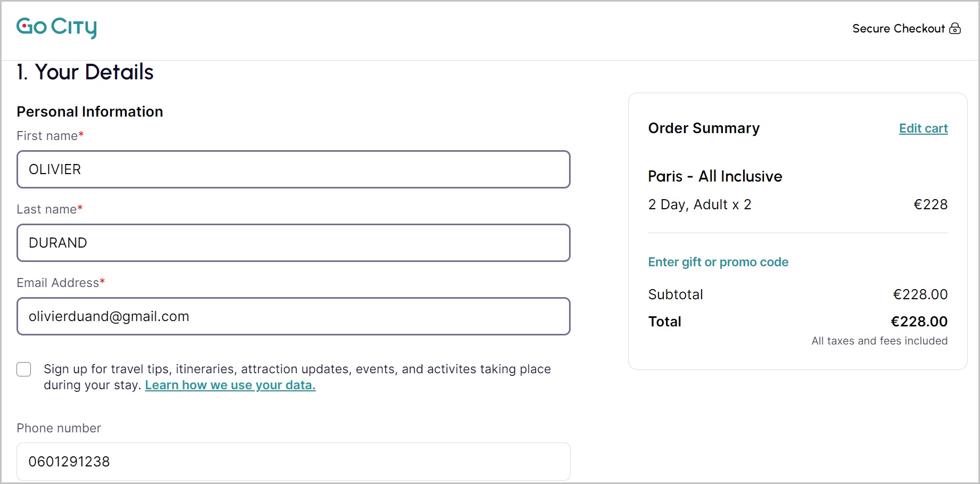Viewport: 980px width, 484px height.
Task: Select the Email Address input field
Action: click(x=293, y=316)
